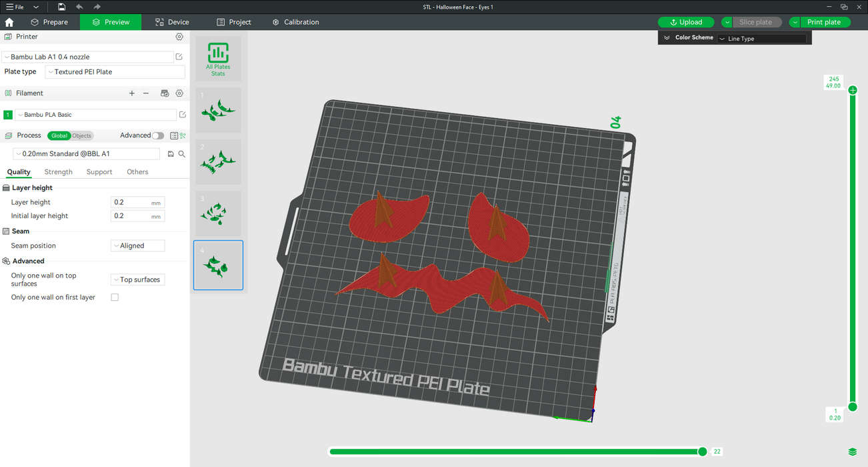
Task: Enable only one wall on first layer
Action: pos(115,298)
